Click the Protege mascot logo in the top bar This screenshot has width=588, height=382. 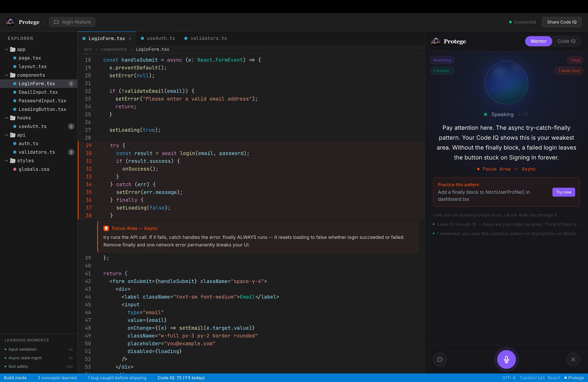(x=10, y=22)
